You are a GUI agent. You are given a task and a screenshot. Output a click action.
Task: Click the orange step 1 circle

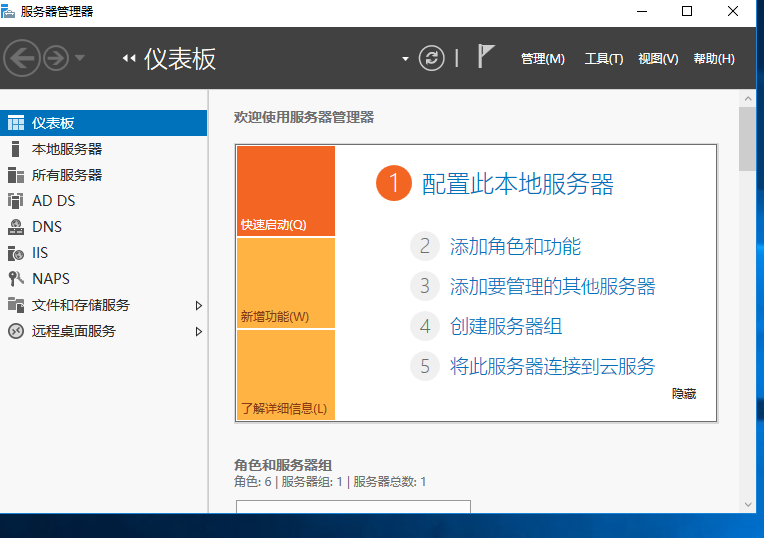[x=394, y=183]
